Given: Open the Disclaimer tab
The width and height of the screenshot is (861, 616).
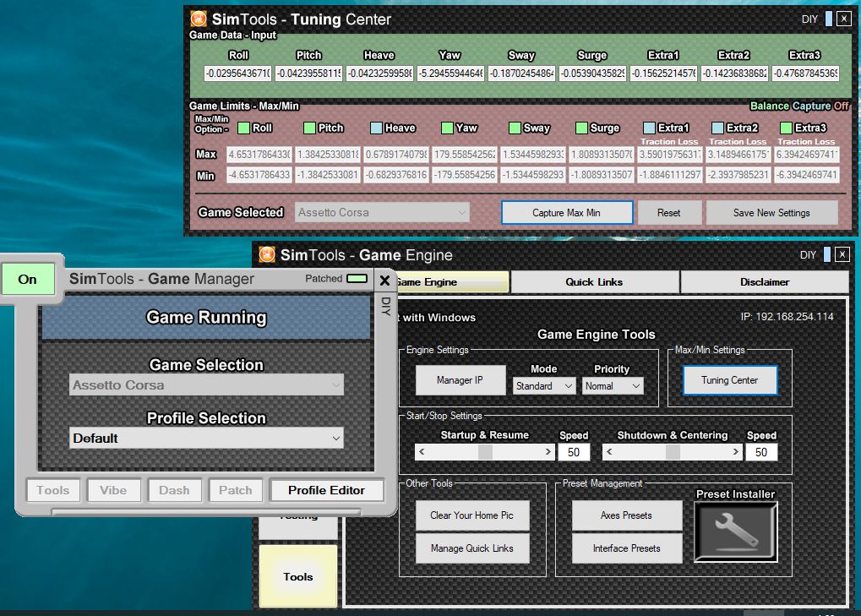Looking at the screenshot, I should click(x=765, y=281).
